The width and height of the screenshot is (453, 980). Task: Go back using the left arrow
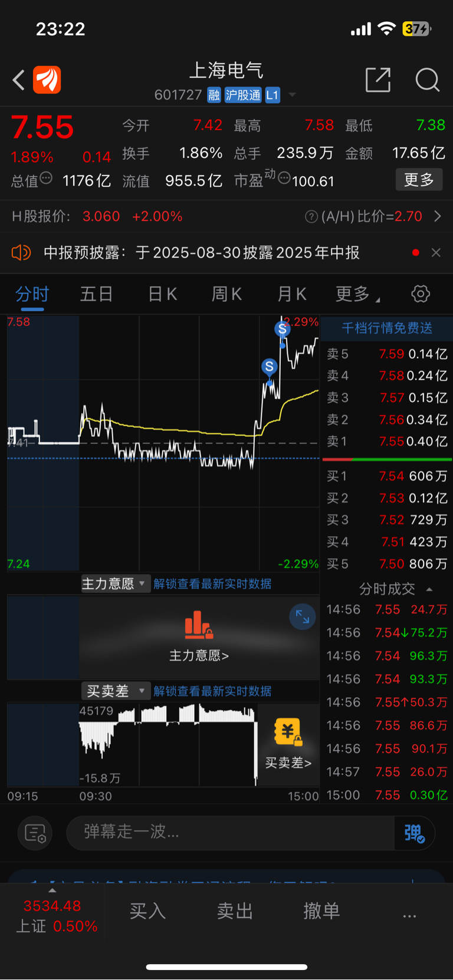click(19, 80)
